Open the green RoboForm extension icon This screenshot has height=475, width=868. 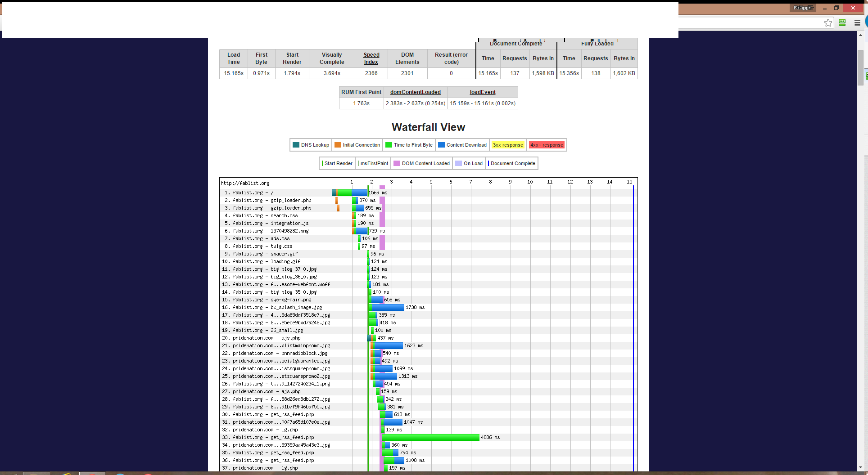point(842,23)
